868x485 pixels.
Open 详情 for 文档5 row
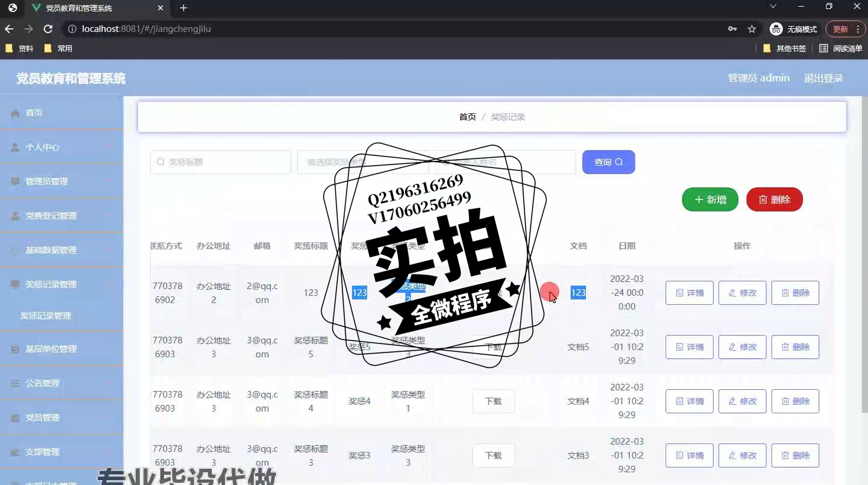point(690,347)
